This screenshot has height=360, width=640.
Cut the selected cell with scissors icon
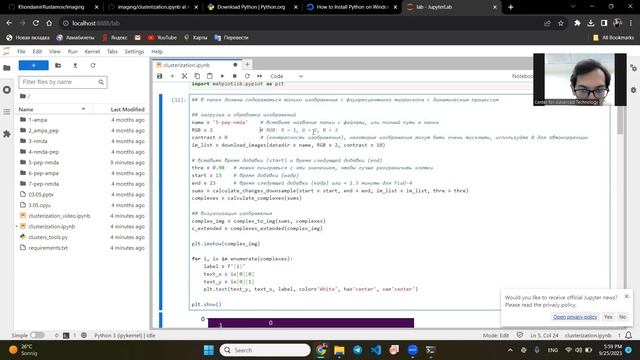pos(184,76)
